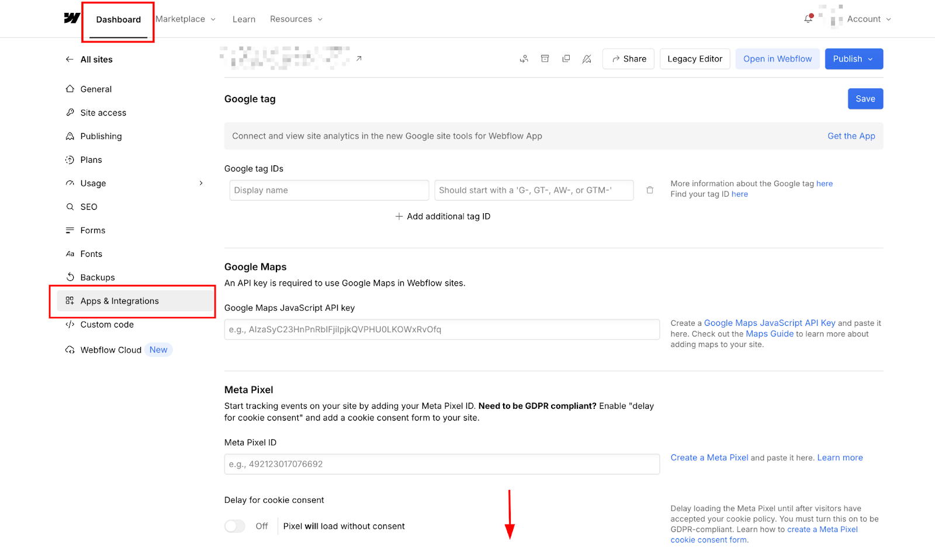Click the Publishing rocket icon
The image size is (935, 560).
[70, 136]
